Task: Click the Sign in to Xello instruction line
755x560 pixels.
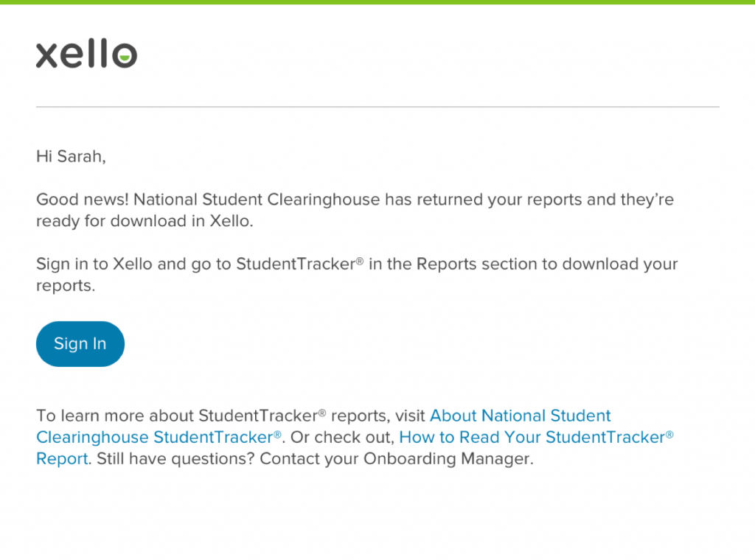Action: [357, 264]
